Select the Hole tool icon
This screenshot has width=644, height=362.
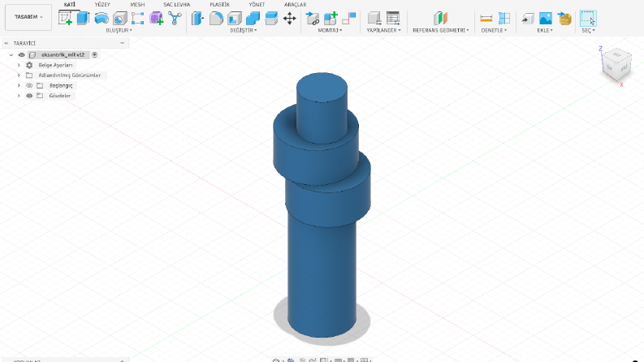[120, 18]
